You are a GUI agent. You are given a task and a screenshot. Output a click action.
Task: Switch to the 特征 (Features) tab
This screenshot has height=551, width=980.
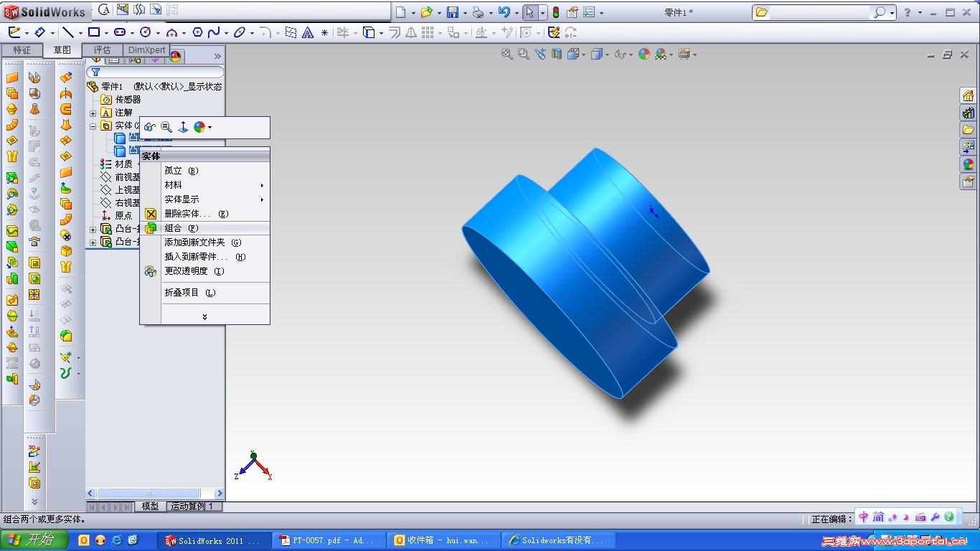coord(22,50)
